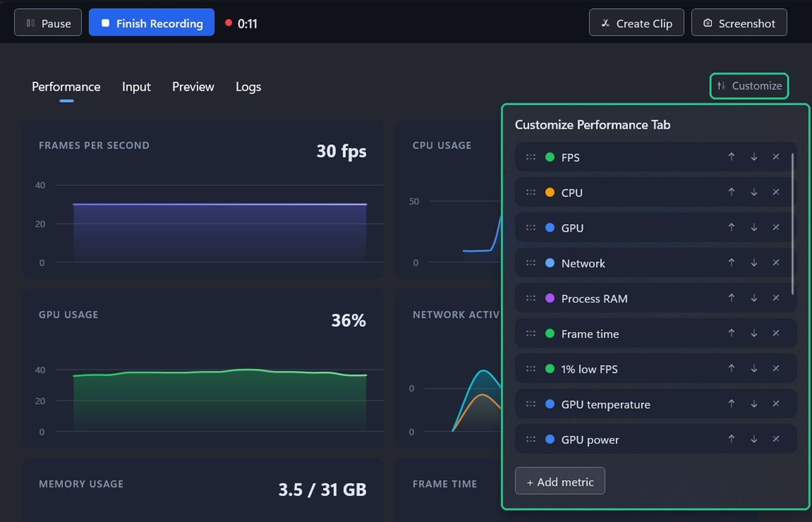Click the Process RAM purple dot
The height and width of the screenshot is (522, 812).
tap(550, 298)
